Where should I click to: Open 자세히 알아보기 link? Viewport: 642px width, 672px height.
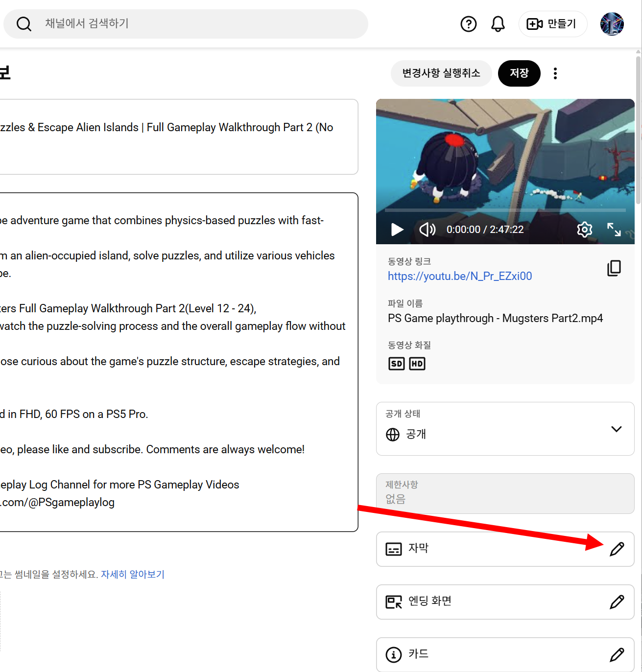(x=133, y=574)
